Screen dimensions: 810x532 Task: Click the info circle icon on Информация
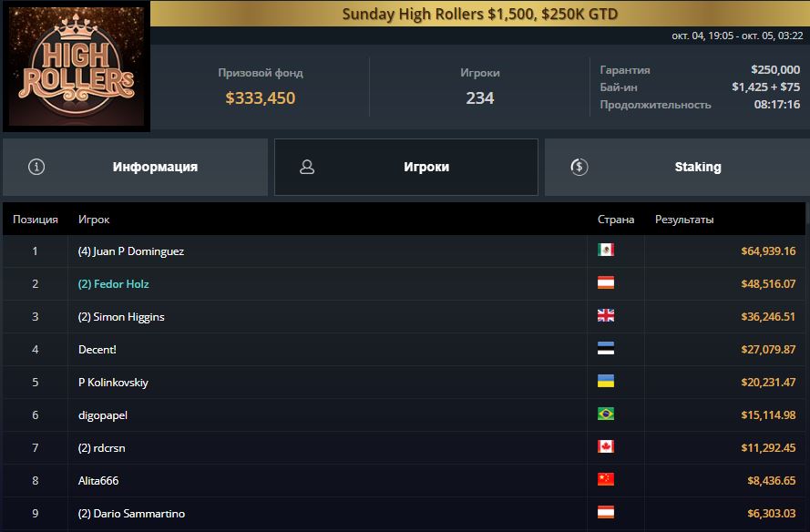(36, 167)
